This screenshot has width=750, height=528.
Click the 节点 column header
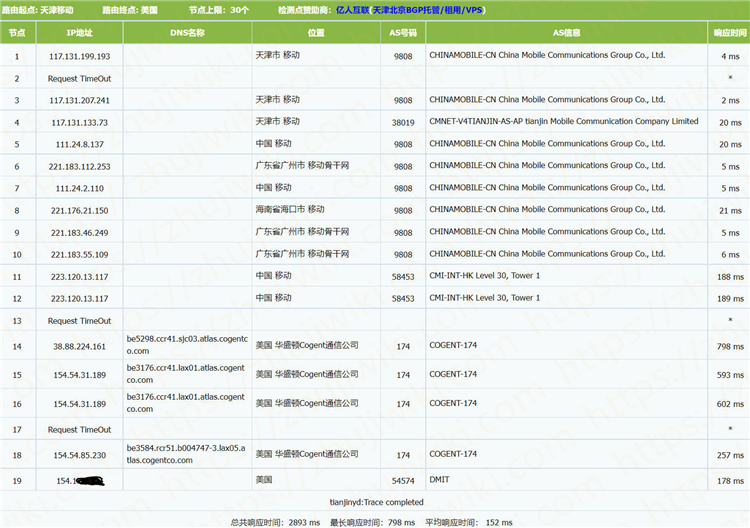(x=17, y=33)
